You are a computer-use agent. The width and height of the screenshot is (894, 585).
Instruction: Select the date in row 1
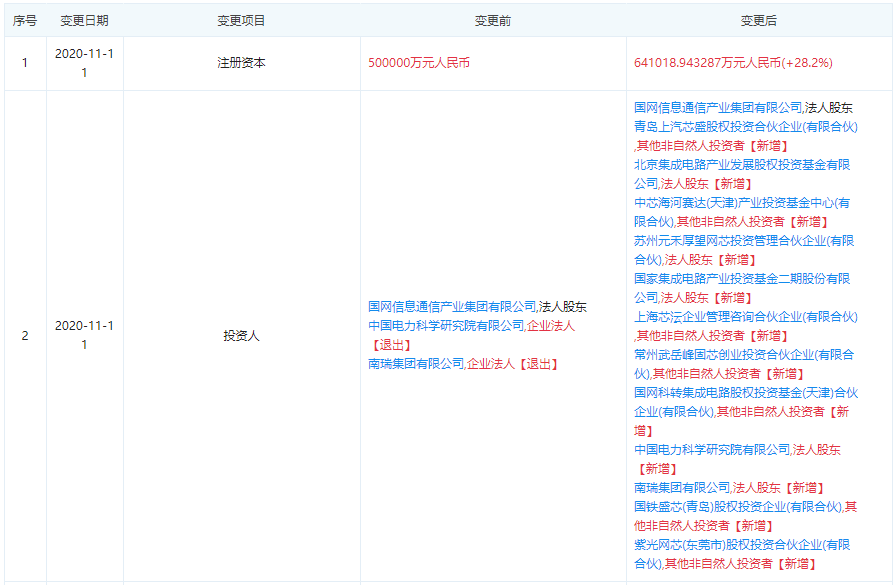84,63
